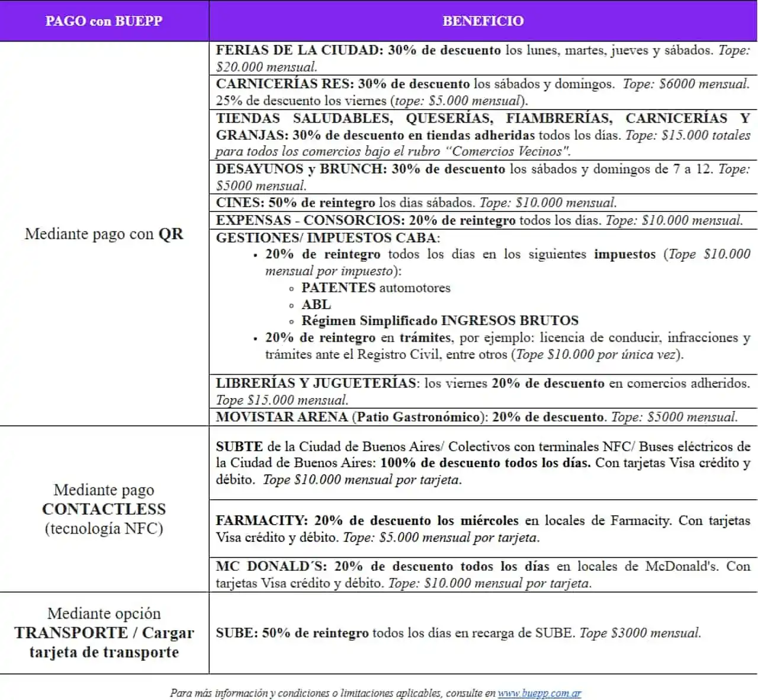Select the "TRANSPORTE / Cargar tarjeta de transporte" cell

[104, 632]
